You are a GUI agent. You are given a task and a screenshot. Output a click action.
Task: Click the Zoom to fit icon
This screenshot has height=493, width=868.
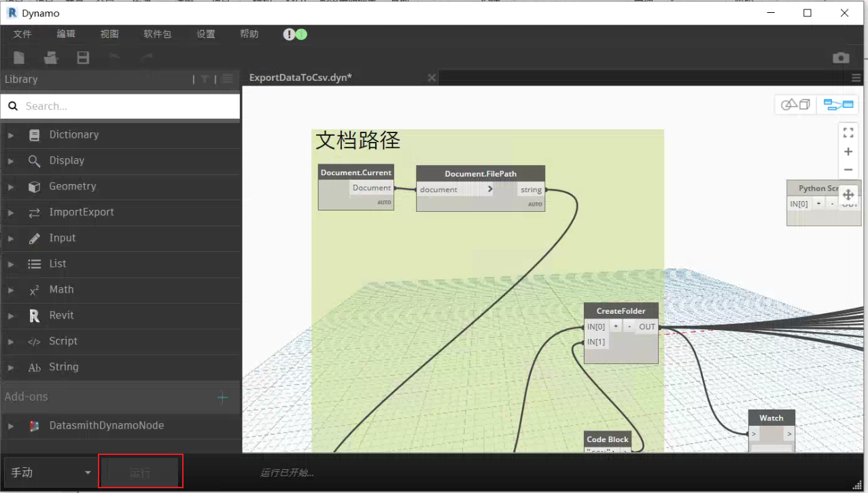click(x=848, y=132)
